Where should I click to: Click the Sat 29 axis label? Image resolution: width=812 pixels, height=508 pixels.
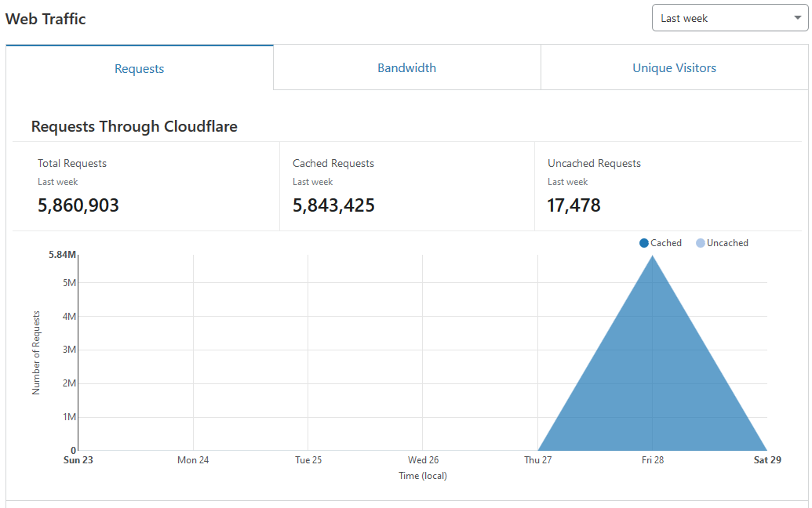767,460
